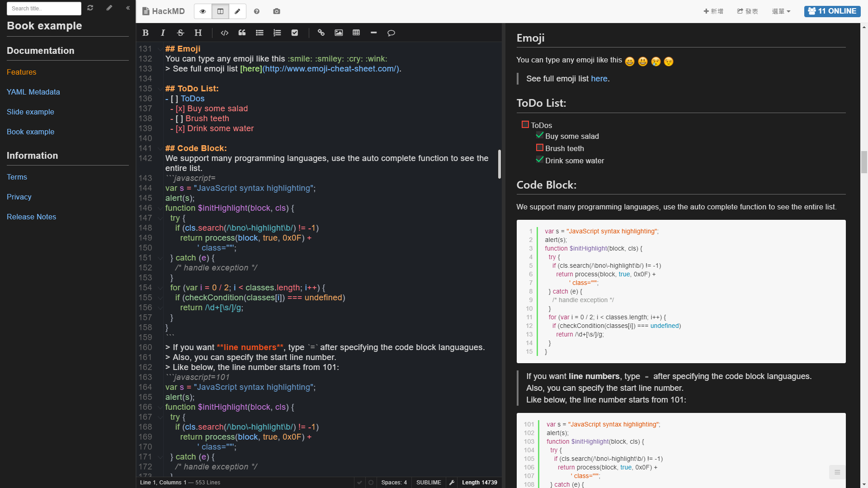This screenshot has width=868, height=488.
Task: Insert numbered list
Action: (277, 33)
